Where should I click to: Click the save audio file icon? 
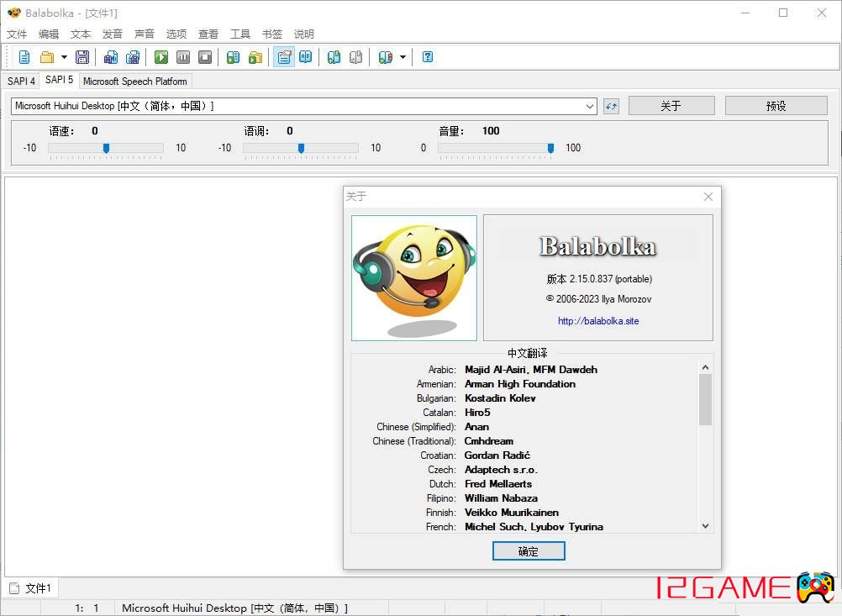click(x=111, y=57)
